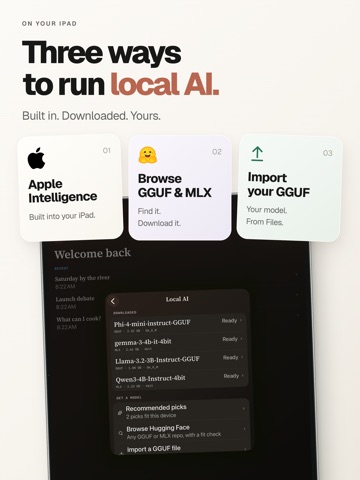
Task: Click the Local AI panel title
Action: click(x=177, y=299)
